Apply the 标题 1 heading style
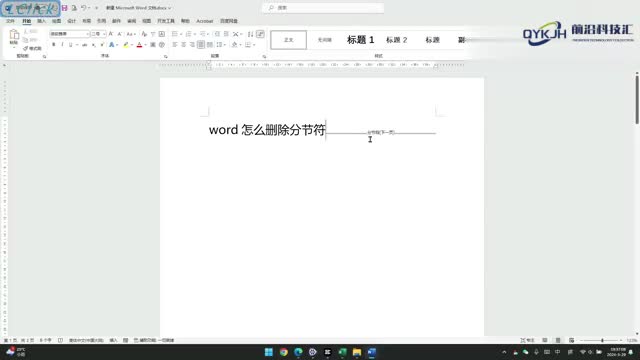This screenshot has width=640, height=360. click(360, 40)
